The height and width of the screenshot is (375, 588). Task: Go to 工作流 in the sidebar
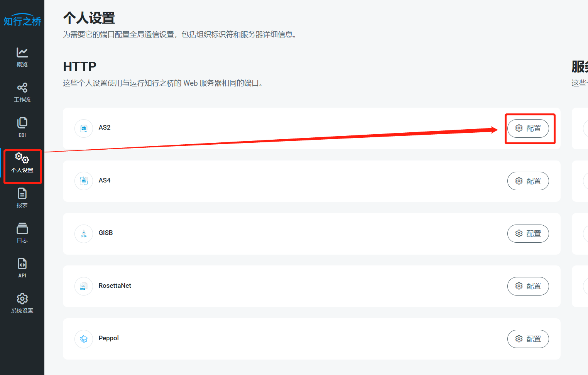coord(22,92)
